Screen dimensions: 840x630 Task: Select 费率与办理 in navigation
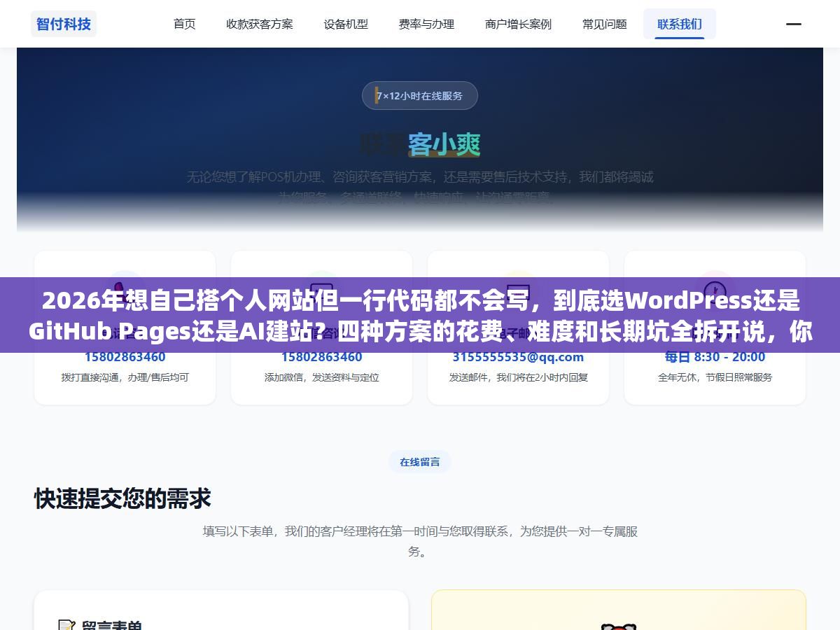pyautogui.click(x=426, y=24)
